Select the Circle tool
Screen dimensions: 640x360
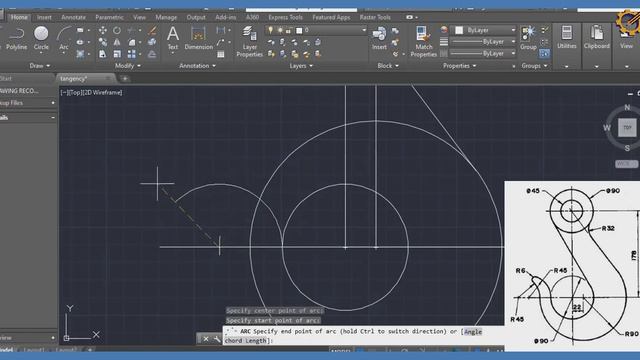[x=41, y=38]
